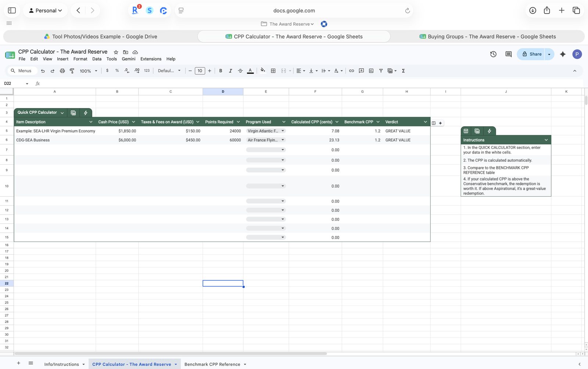Click the Name Box showing D22
The height and width of the screenshot is (369, 588).
click(x=16, y=83)
